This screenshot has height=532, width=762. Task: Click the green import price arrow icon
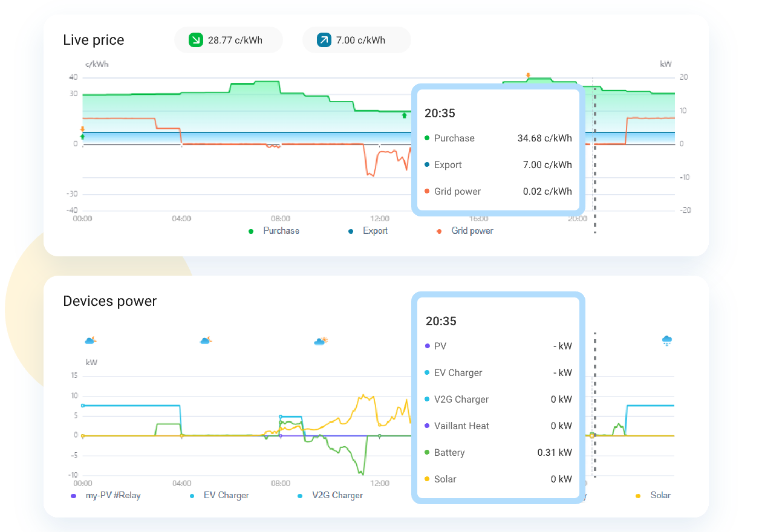(x=196, y=41)
